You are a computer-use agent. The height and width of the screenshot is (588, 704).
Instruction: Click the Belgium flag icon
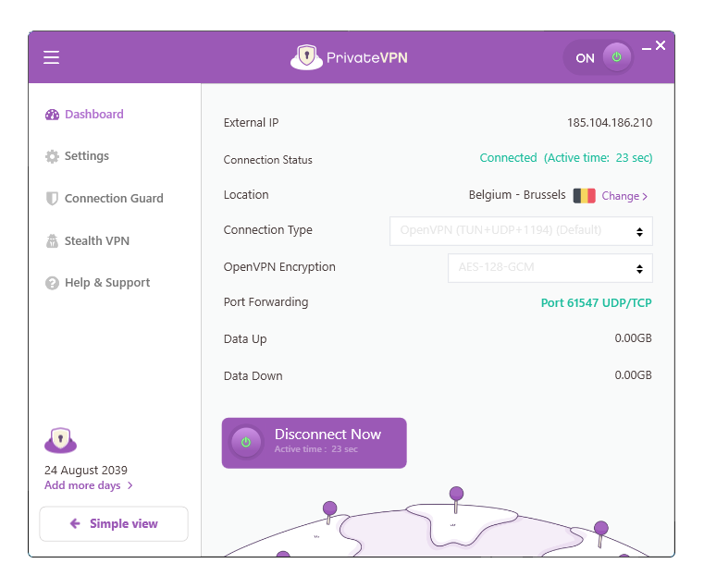click(584, 196)
